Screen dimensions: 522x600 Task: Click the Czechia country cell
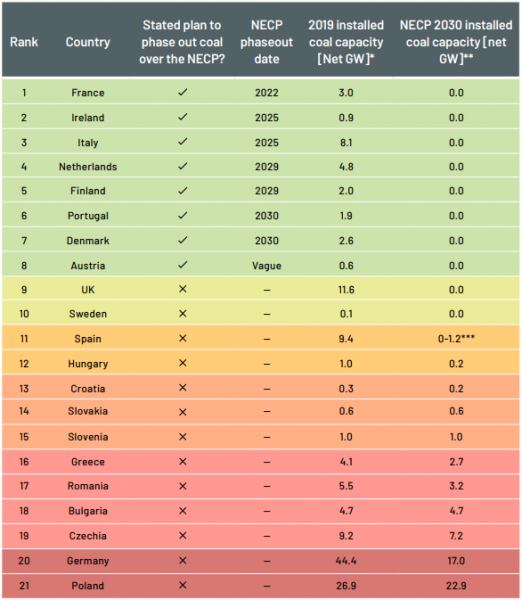[88, 536]
